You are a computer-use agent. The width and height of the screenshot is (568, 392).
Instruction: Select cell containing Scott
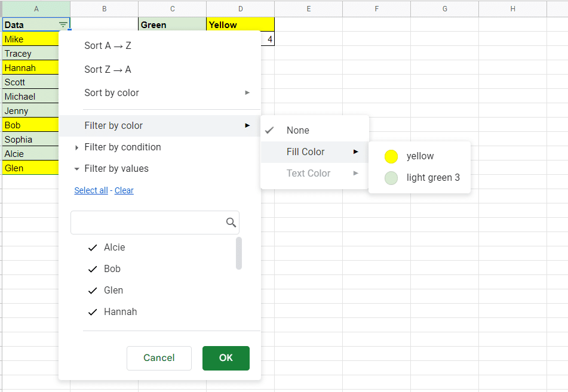[x=30, y=82]
